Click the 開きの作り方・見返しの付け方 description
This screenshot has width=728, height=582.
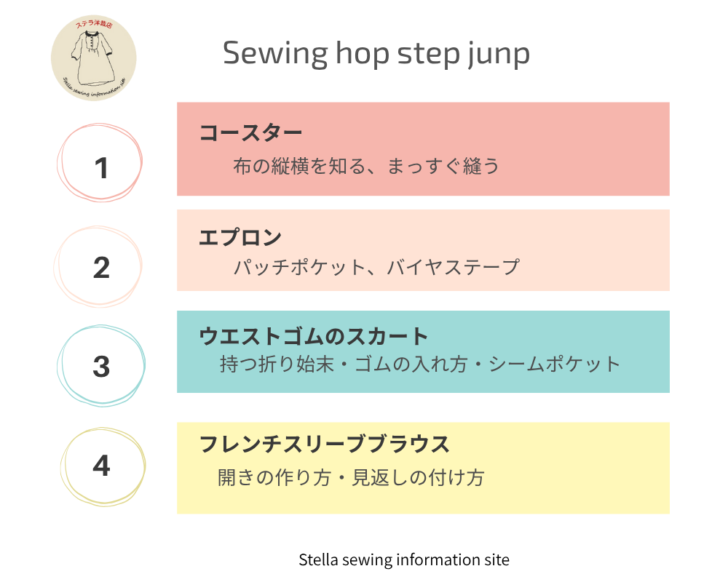click(x=351, y=477)
